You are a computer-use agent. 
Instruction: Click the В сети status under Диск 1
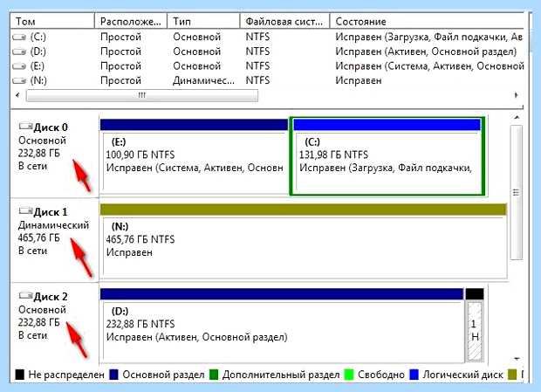(x=32, y=251)
